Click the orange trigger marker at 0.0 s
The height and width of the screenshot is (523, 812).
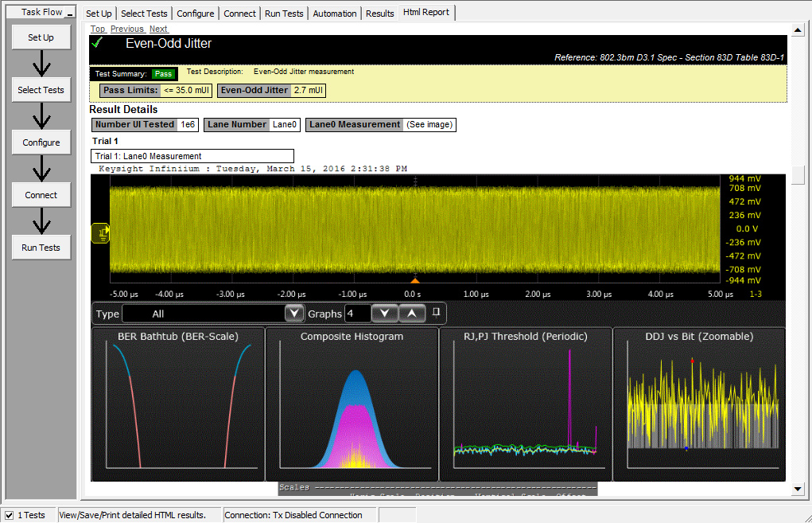(414, 280)
